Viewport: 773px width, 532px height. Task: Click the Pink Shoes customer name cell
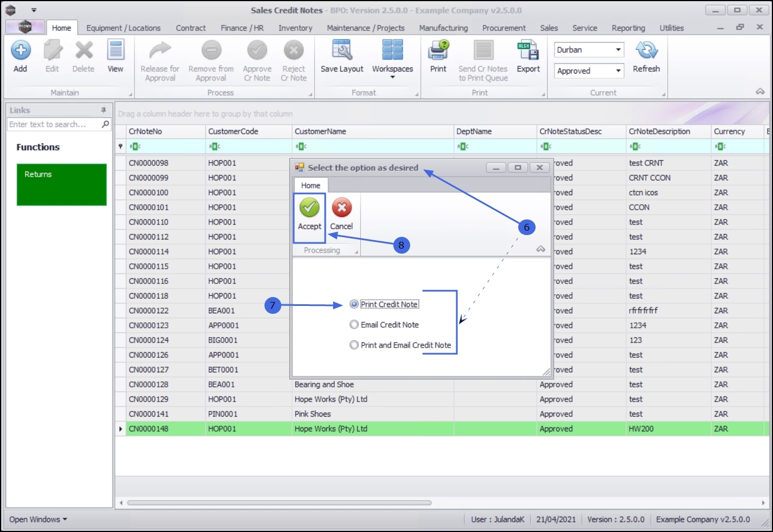click(x=373, y=414)
